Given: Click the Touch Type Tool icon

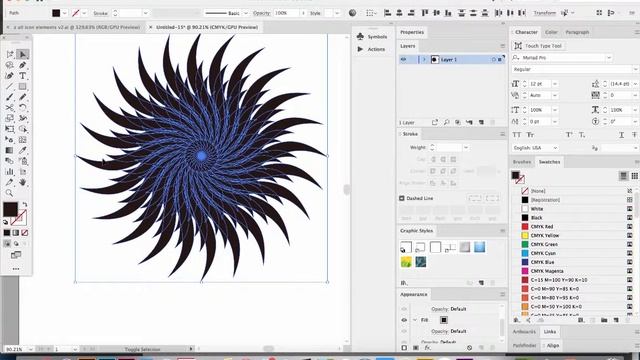Looking at the screenshot, I should (518, 46).
